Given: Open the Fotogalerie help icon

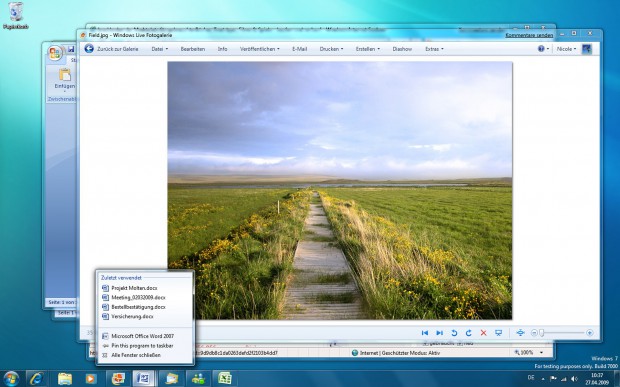Looking at the screenshot, I should pyautogui.click(x=541, y=49).
